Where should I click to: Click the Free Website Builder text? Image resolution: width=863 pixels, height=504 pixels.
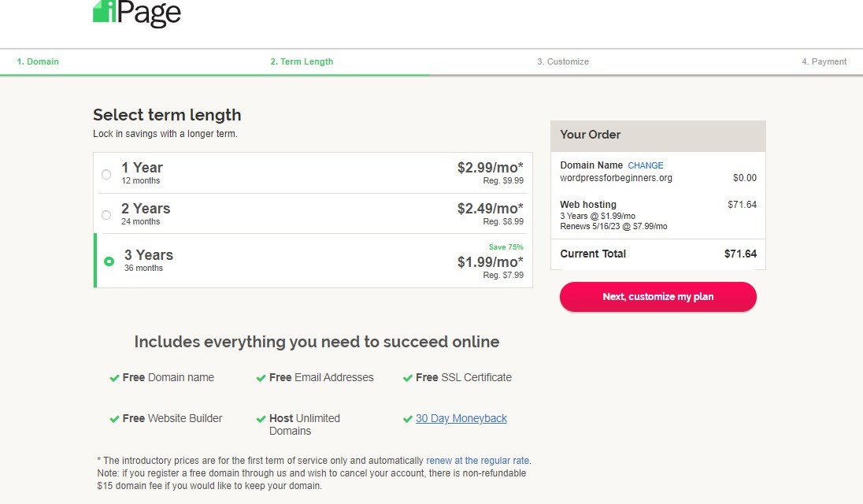coord(172,418)
